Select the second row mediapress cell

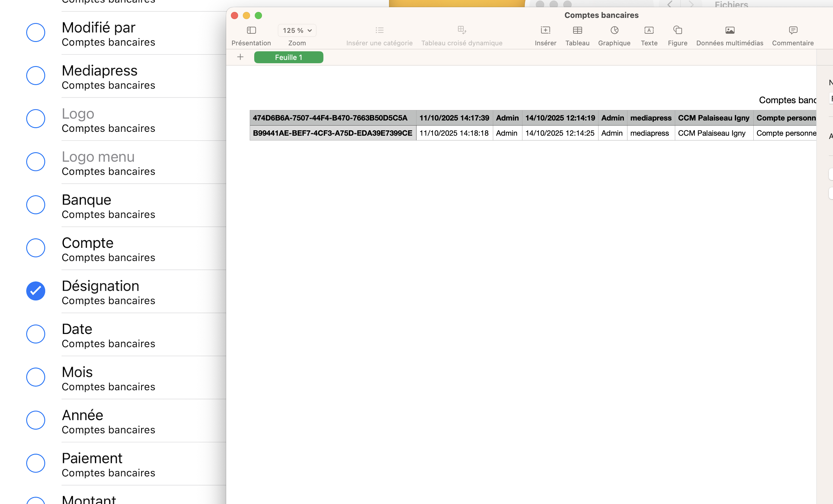[650, 133]
